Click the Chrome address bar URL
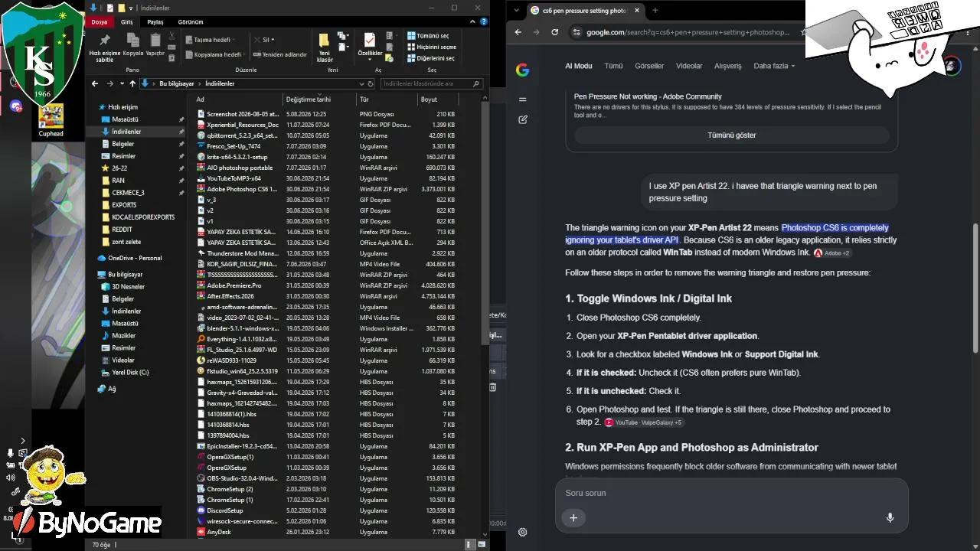The width and height of the screenshot is (980, 551). tap(688, 32)
